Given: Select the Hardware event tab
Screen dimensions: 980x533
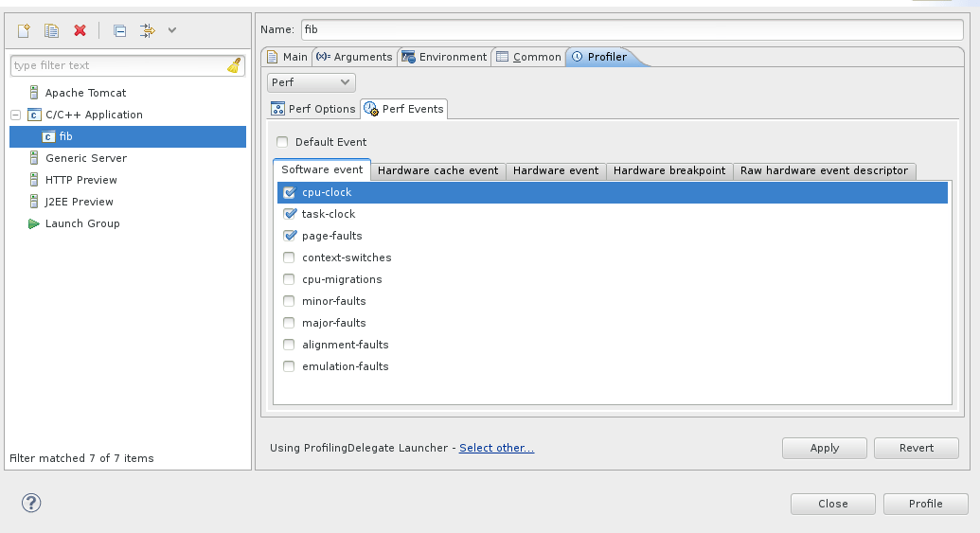Looking at the screenshot, I should [x=556, y=170].
